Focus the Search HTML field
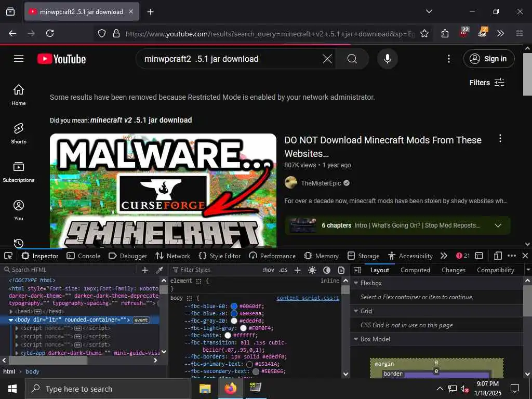The height and width of the screenshot is (399, 532). [70, 270]
